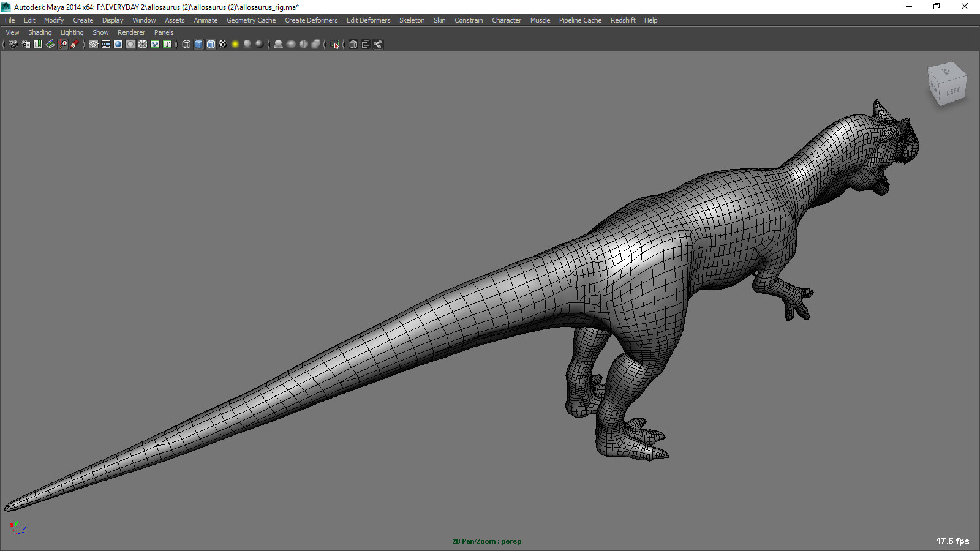This screenshot has height=551, width=980.
Task: Click the overlapping squares icon in panel toolbar
Action: 366,44
